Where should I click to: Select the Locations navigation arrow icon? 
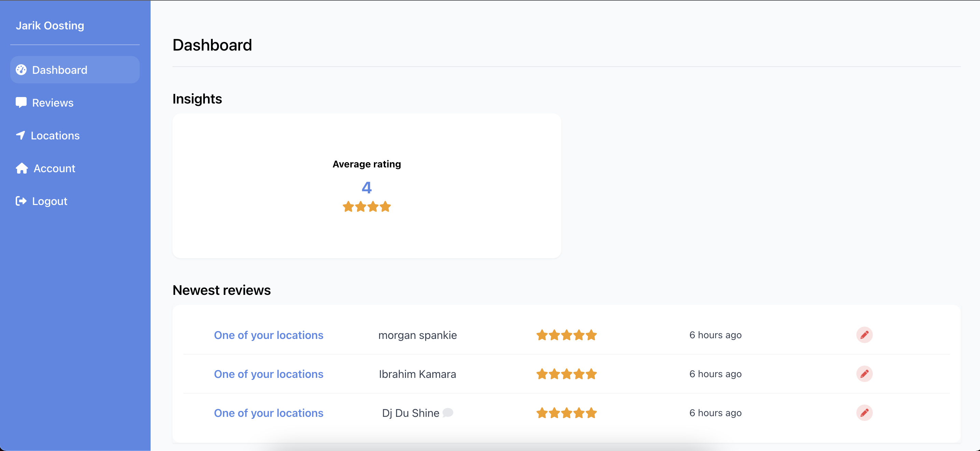pyautogui.click(x=21, y=135)
